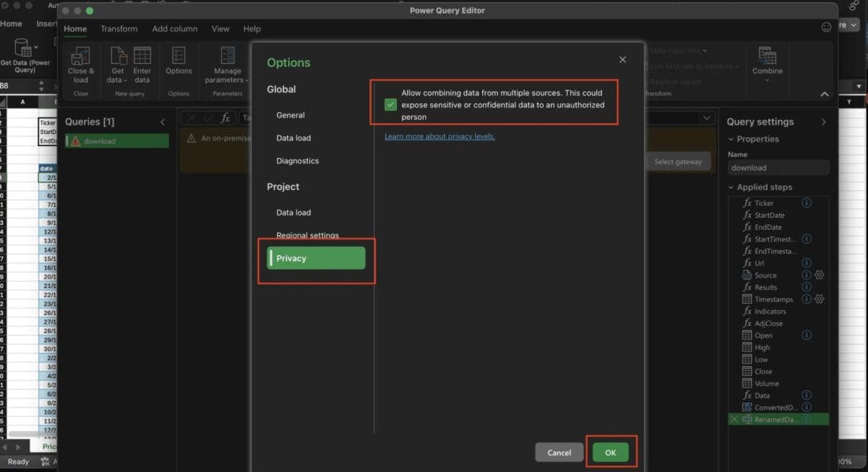The height and width of the screenshot is (472, 868).
Task: Select the High applied step
Action: tap(762, 347)
